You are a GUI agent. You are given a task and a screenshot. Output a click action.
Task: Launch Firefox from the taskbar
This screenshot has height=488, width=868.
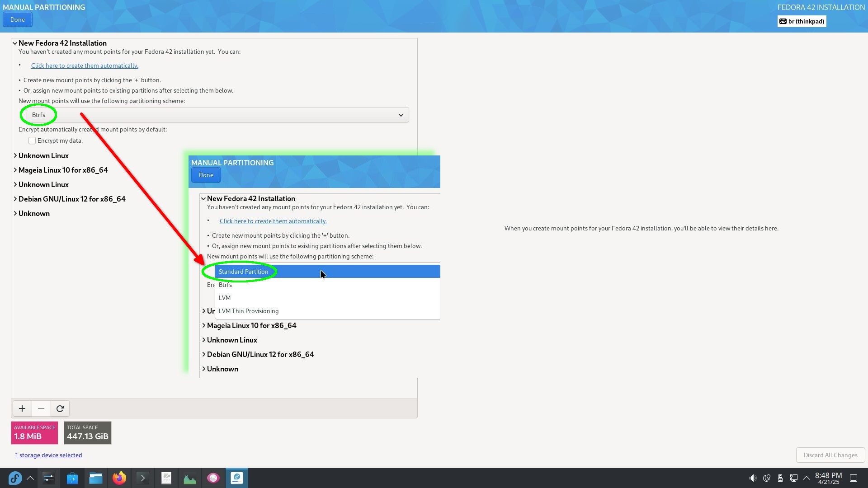click(119, 478)
